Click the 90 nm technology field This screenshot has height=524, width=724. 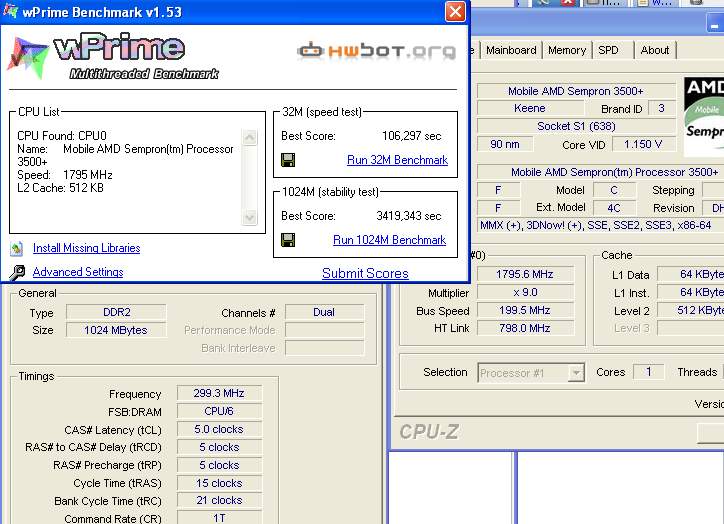click(x=505, y=145)
